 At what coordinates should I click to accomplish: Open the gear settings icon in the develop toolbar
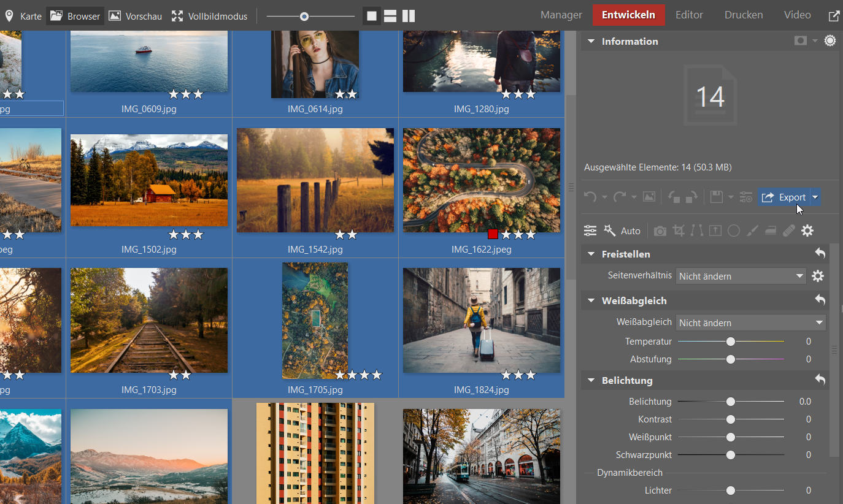click(807, 231)
